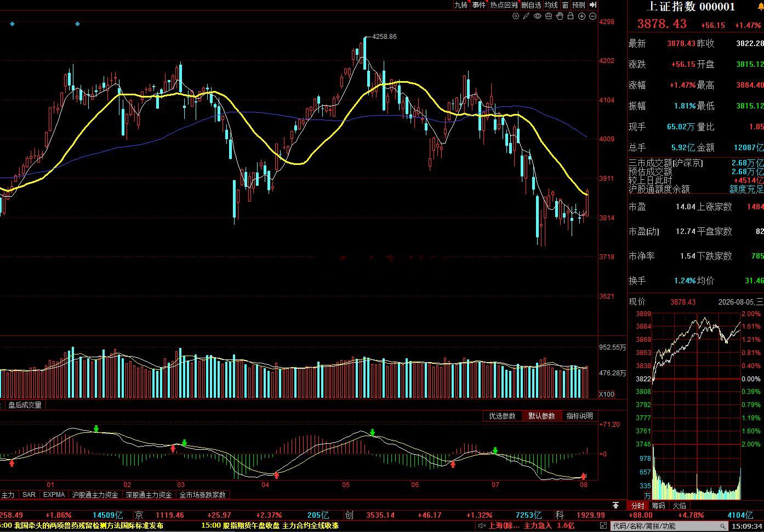Open the 事件 events toolbar item

[479, 5]
